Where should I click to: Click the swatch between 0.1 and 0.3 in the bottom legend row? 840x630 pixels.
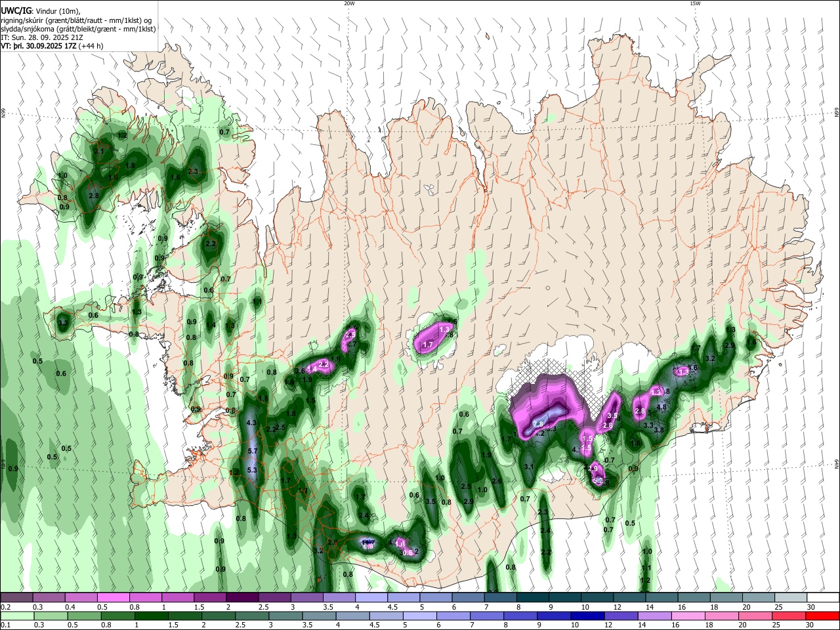click(x=16, y=616)
